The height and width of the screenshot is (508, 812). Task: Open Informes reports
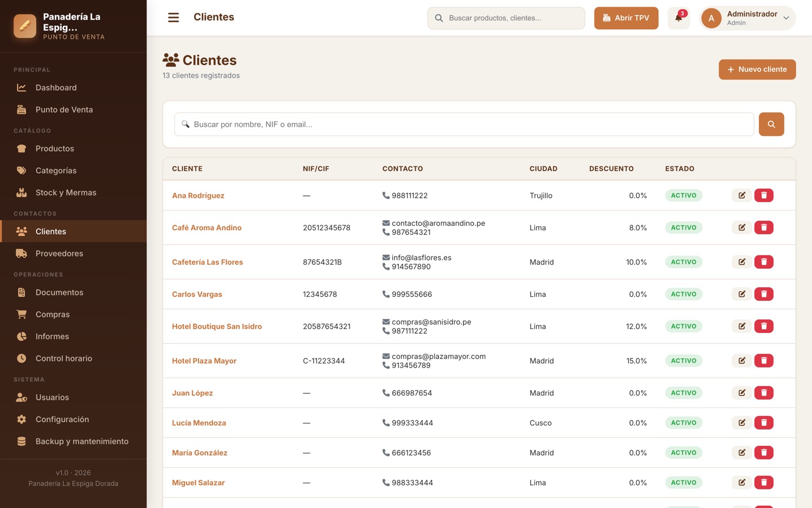click(x=73, y=336)
